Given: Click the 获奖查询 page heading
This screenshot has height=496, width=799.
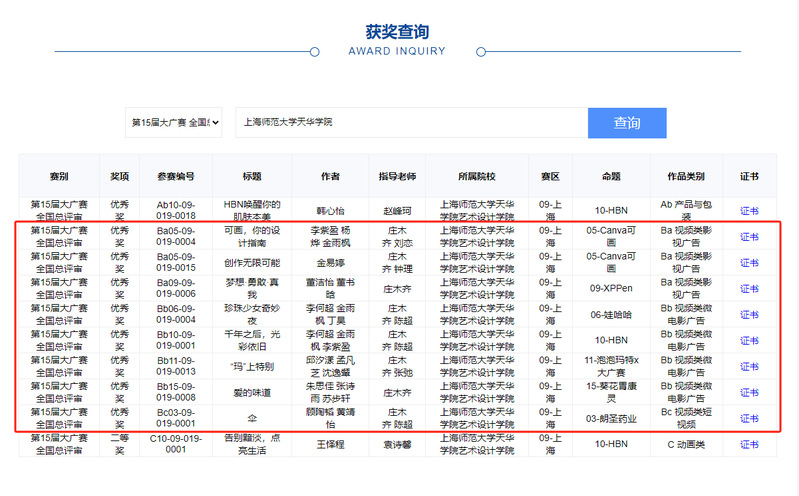Looking at the screenshot, I should pyautogui.click(x=397, y=30).
